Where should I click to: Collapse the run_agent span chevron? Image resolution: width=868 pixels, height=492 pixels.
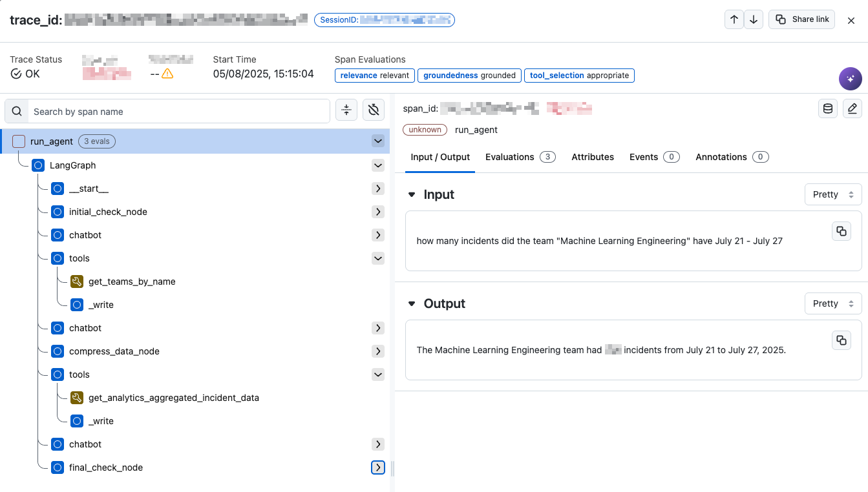click(x=378, y=141)
